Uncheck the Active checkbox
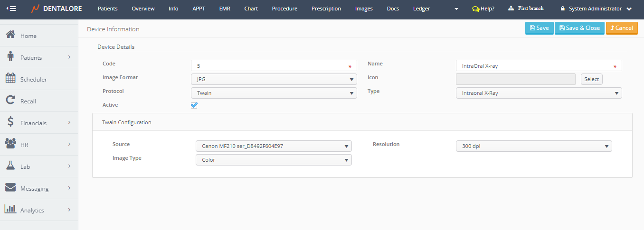644x230 pixels. pyautogui.click(x=194, y=105)
